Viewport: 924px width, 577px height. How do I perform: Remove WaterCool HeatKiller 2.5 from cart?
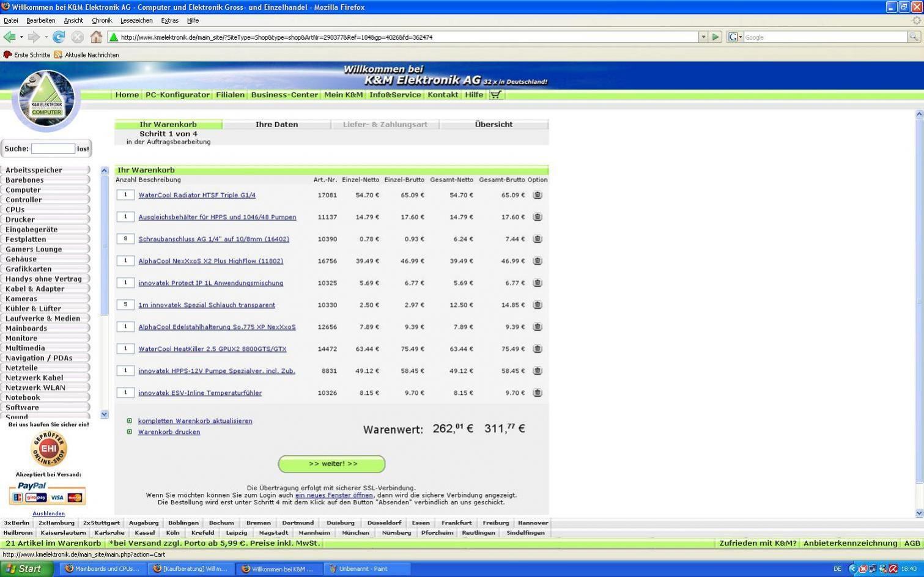tap(537, 349)
